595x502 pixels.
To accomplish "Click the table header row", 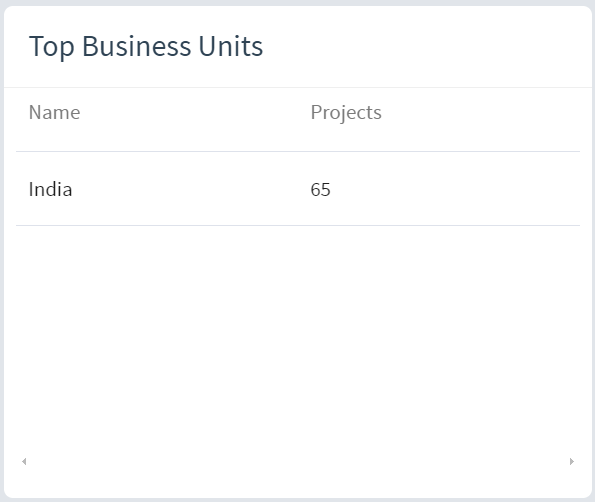I will point(298,120).
